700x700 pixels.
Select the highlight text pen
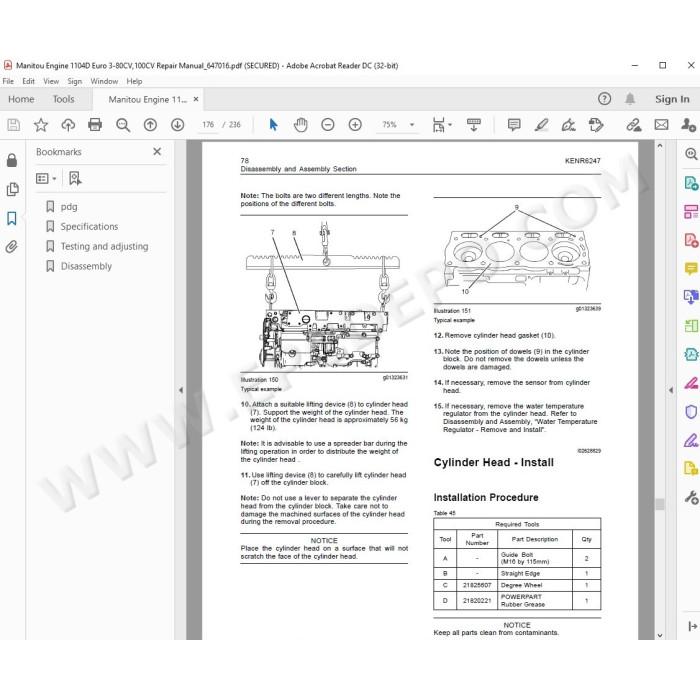[541, 125]
